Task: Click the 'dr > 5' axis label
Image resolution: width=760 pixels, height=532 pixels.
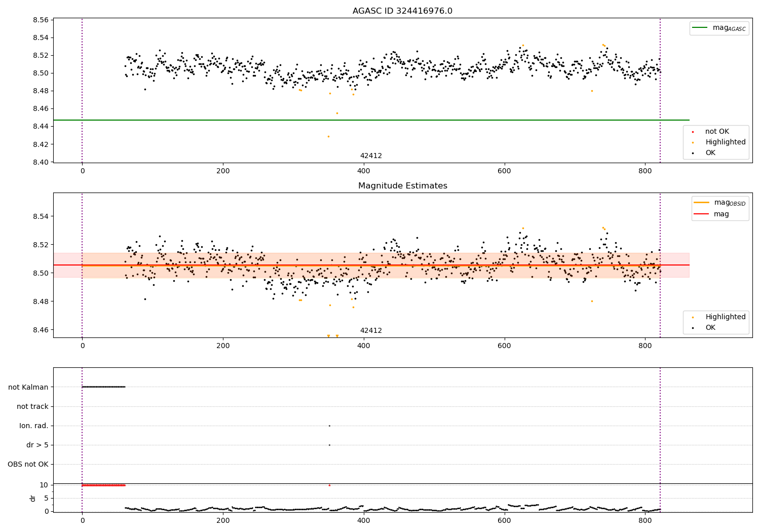Action: coord(37,445)
